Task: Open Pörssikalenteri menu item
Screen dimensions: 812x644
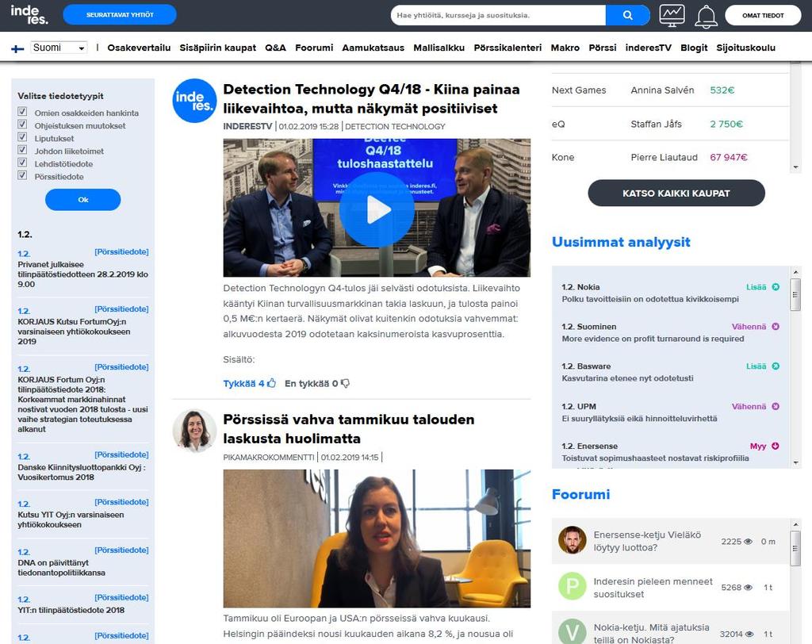Action: (x=507, y=48)
